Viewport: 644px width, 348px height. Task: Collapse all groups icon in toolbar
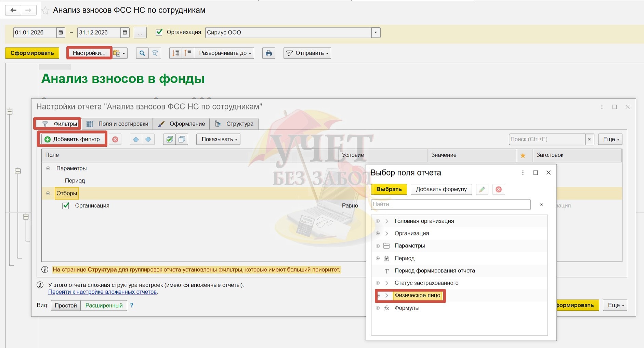[175, 53]
